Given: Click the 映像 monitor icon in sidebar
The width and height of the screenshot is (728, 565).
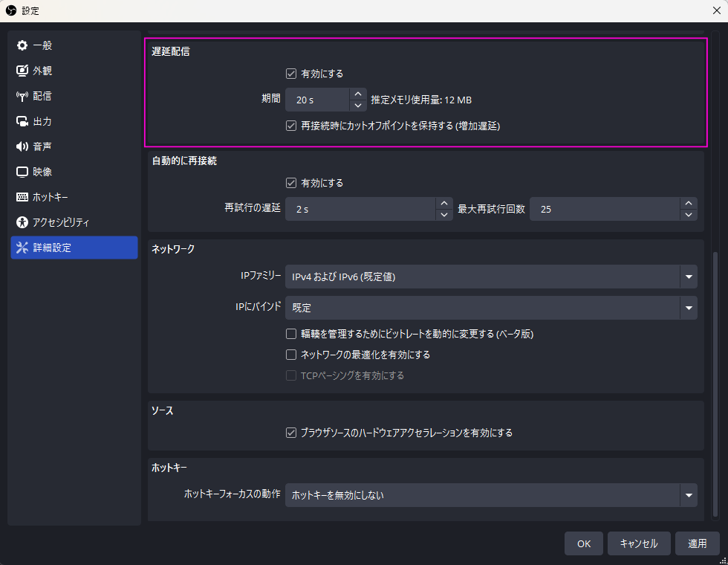Looking at the screenshot, I should (x=22, y=172).
